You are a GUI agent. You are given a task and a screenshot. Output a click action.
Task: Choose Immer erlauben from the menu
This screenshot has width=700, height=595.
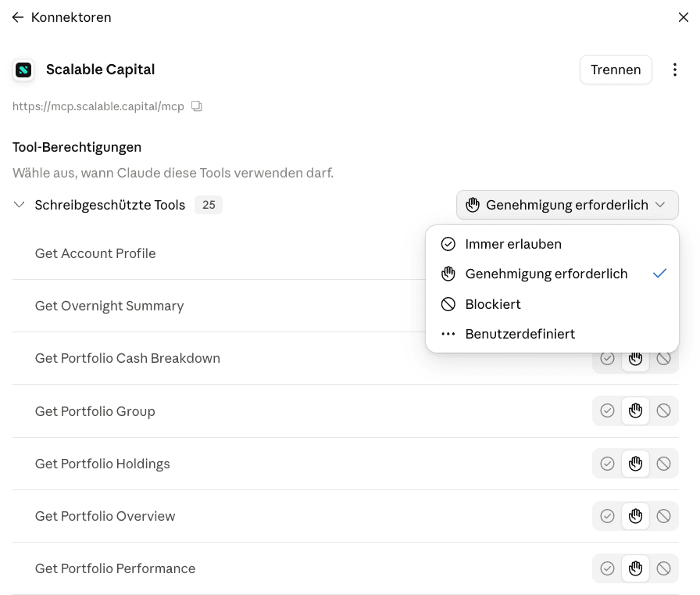click(x=552, y=244)
